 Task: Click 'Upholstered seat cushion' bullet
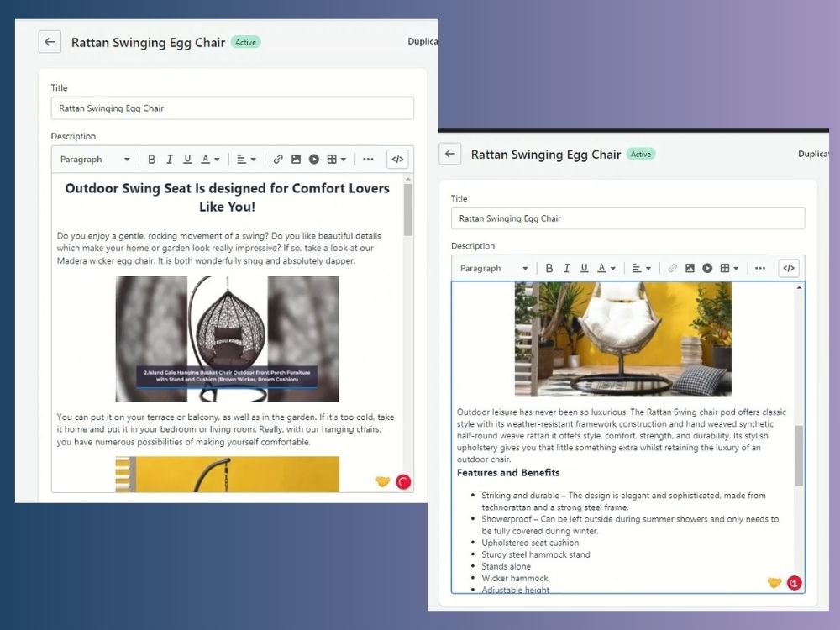tap(530, 543)
